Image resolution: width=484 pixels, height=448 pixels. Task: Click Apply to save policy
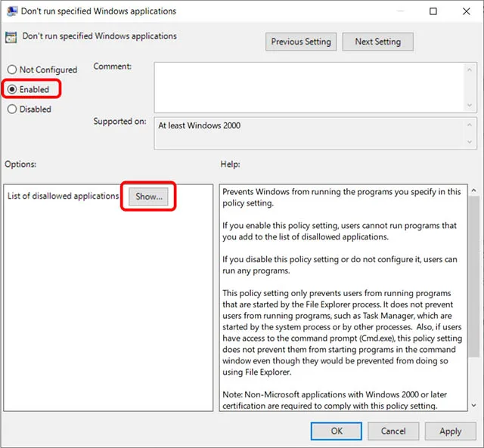click(450, 431)
